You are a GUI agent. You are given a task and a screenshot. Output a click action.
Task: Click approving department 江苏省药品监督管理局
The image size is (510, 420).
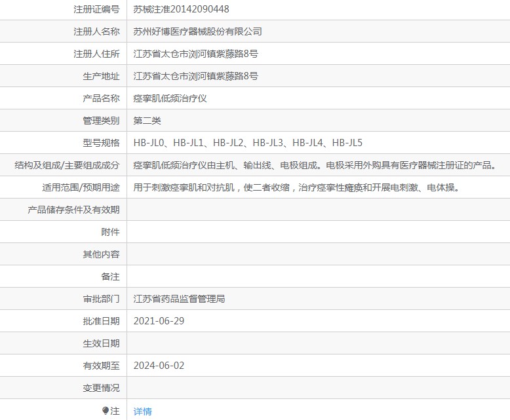click(179, 299)
